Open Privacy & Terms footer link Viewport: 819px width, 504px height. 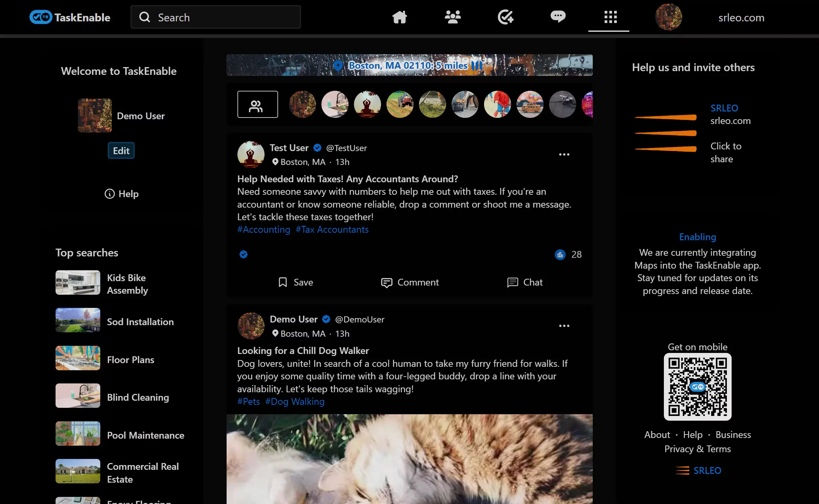[697, 449]
